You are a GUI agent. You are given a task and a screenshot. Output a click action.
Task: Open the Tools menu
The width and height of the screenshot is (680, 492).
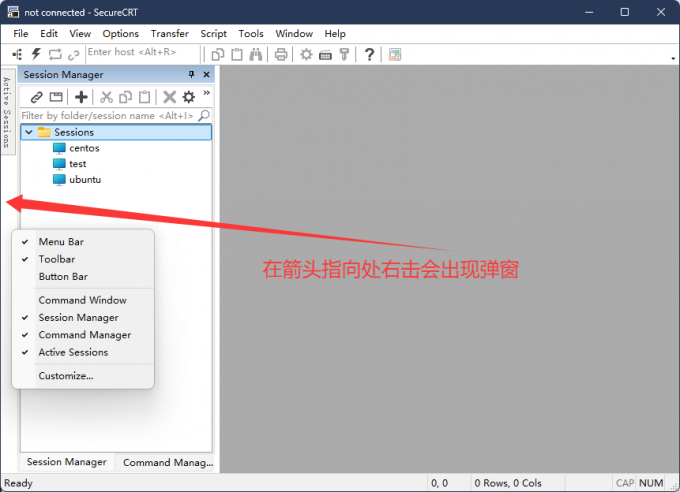251,34
